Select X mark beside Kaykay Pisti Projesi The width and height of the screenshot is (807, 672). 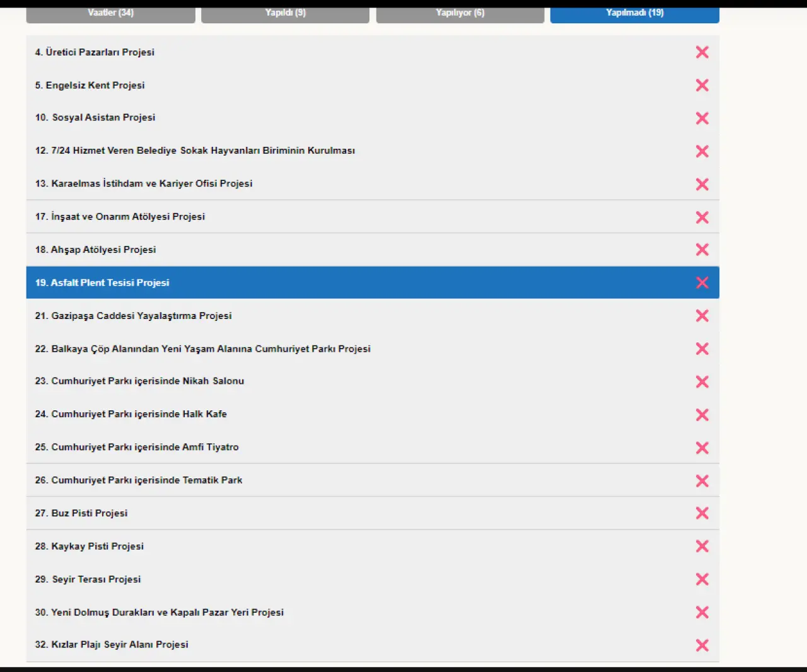click(x=702, y=546)
